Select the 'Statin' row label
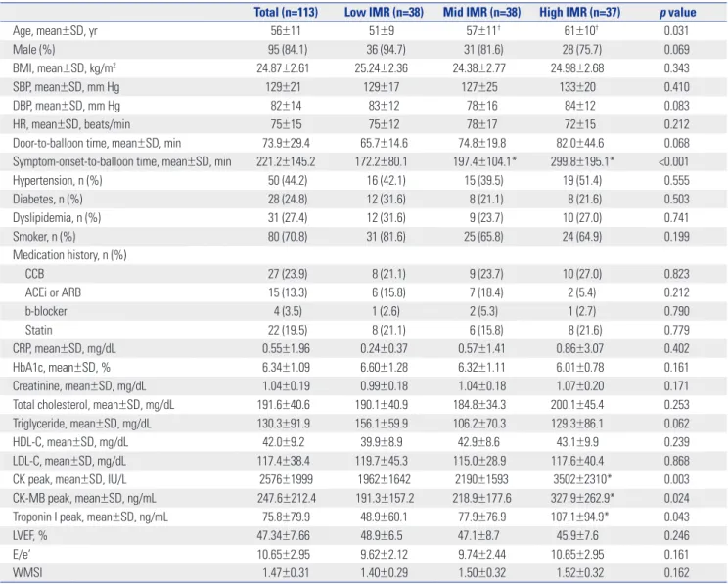 pyautogui.click(x=38, y=330)
